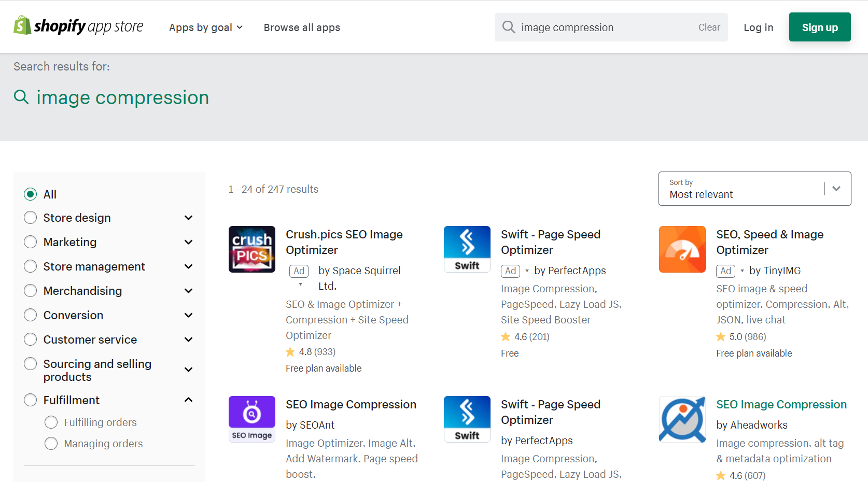868x482 pixels.
Task: Open the Sort by Most relevant dropdown
Action: pyautogui.click(x=754, y=189)
